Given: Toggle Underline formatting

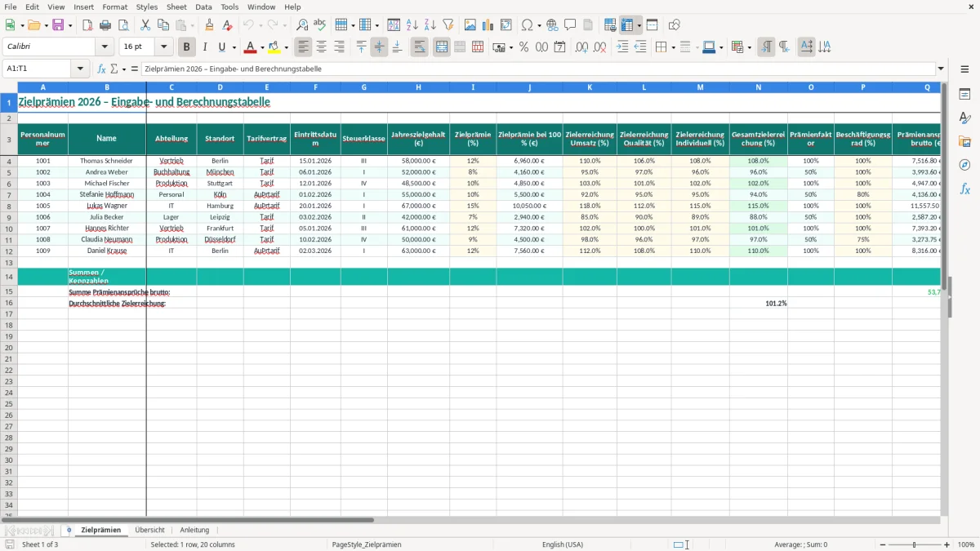Looking at the screenshot, I should (221, 47).
